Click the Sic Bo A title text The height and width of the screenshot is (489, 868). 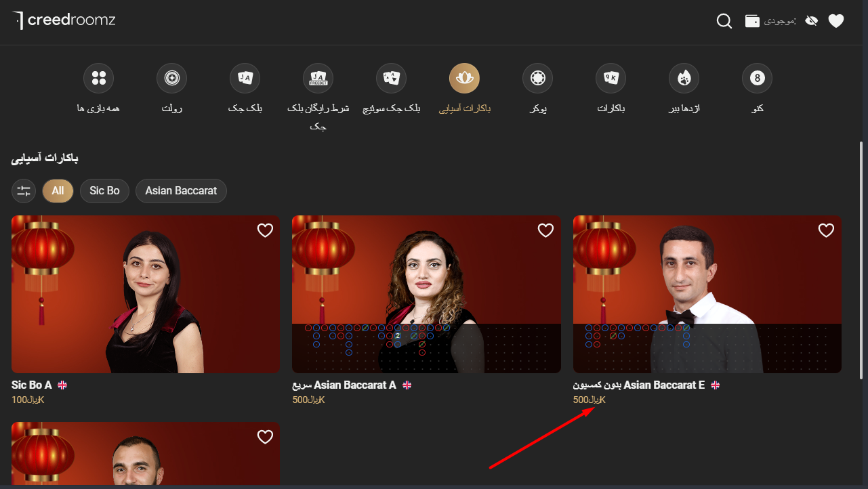coord(32,385)
